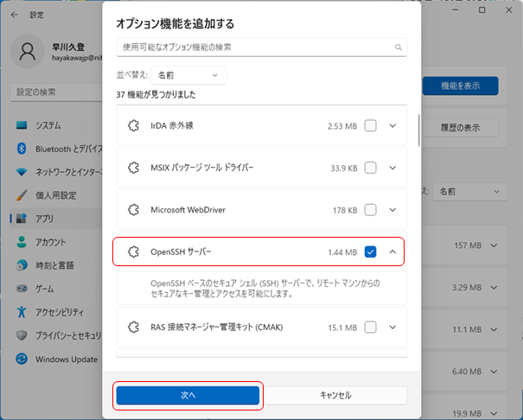The height and width of the screenshot is (420, 523).
Task: Click the RAS 接続マネージャー管理キット feature icon
Action: (134, 327)
